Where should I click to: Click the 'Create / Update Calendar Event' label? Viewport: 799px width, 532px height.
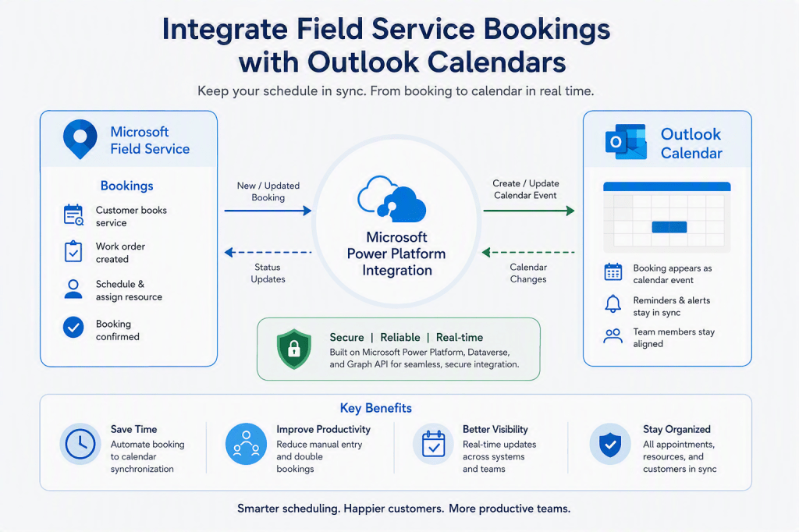tap(525, 189)
